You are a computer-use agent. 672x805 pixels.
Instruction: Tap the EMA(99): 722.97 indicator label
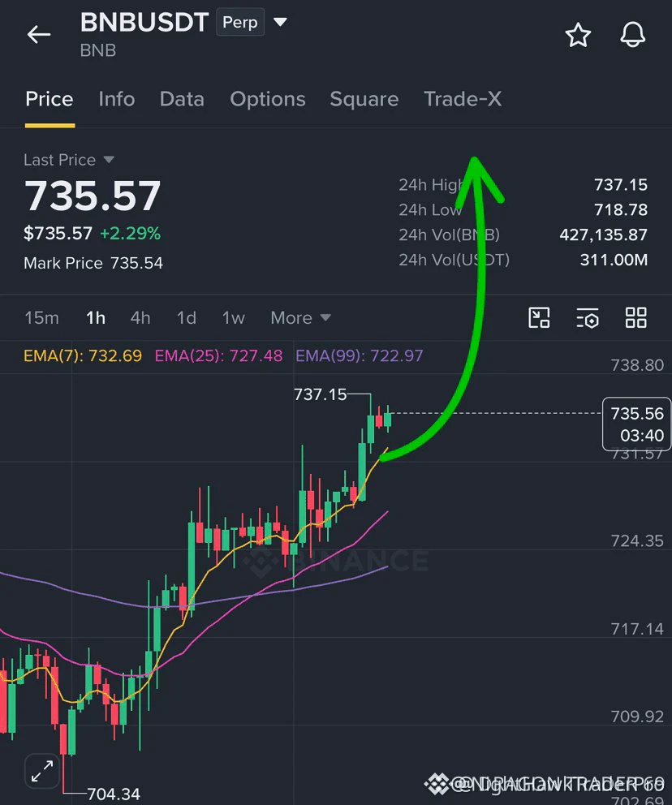(x=360, y=355)
